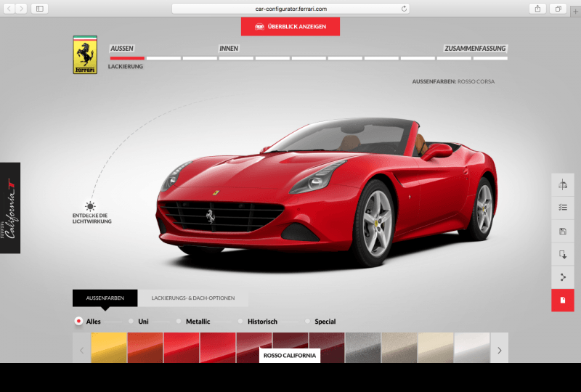Go back with the browser back arrow
Image resolution: width=581 pixels, height=392 pixels.
pos(9,9)
